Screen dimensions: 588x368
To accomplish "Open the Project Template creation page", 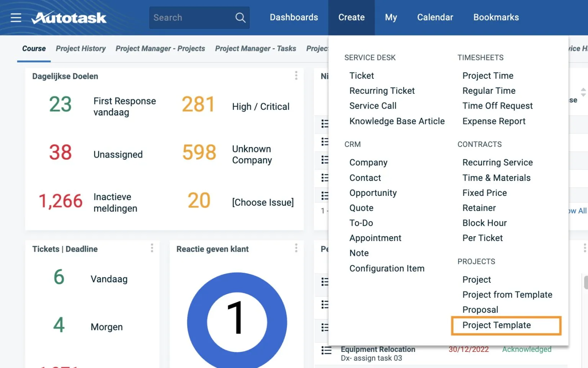I will (497, 325).
